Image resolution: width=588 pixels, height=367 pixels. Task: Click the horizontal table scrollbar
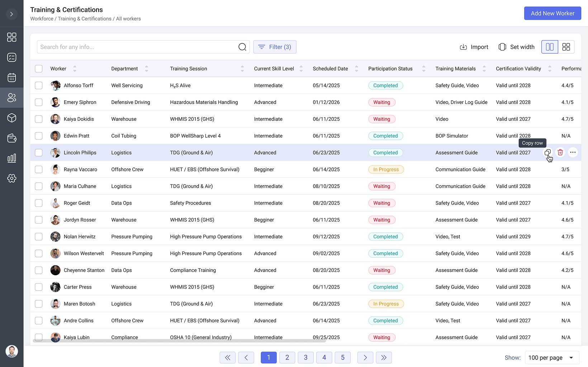click(x=179, y=341)
